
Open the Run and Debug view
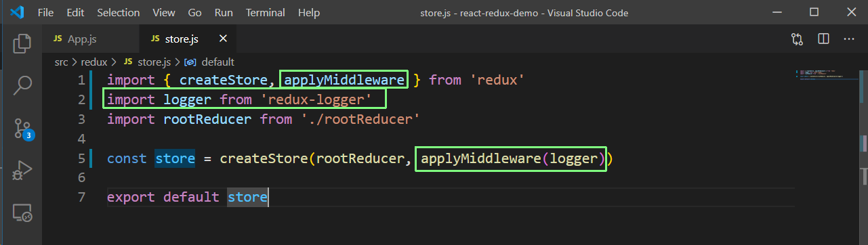click(22, 171)
